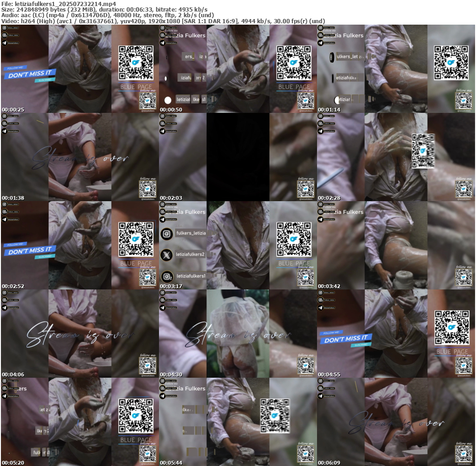The image size is (476, 466).
Task: Click the file name line in header
Action: pyautogui.click(x=59, y=4)
